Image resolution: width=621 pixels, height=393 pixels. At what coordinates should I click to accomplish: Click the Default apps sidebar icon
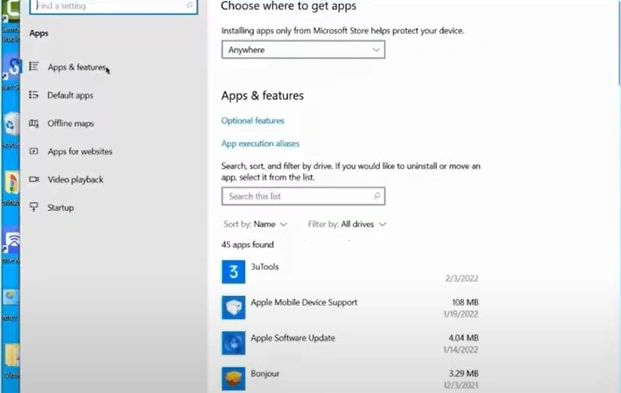pyautogui.click(x=34, y=95)
